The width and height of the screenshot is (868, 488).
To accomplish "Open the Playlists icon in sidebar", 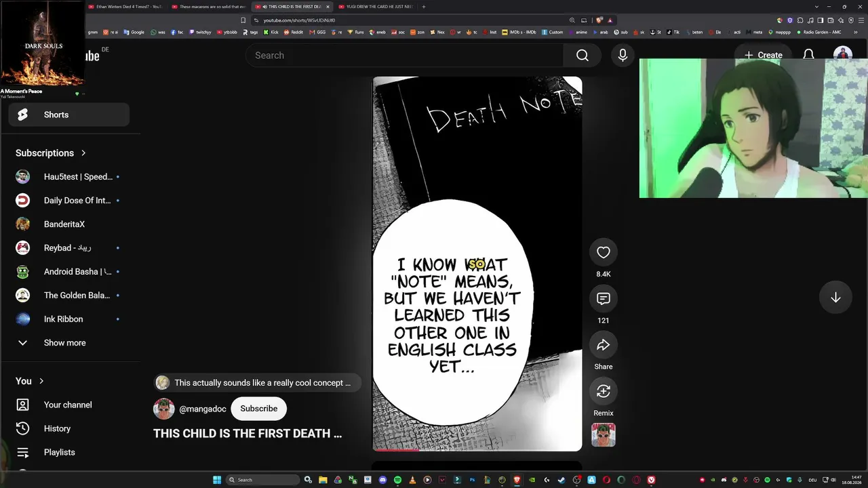I will (22, 452).
